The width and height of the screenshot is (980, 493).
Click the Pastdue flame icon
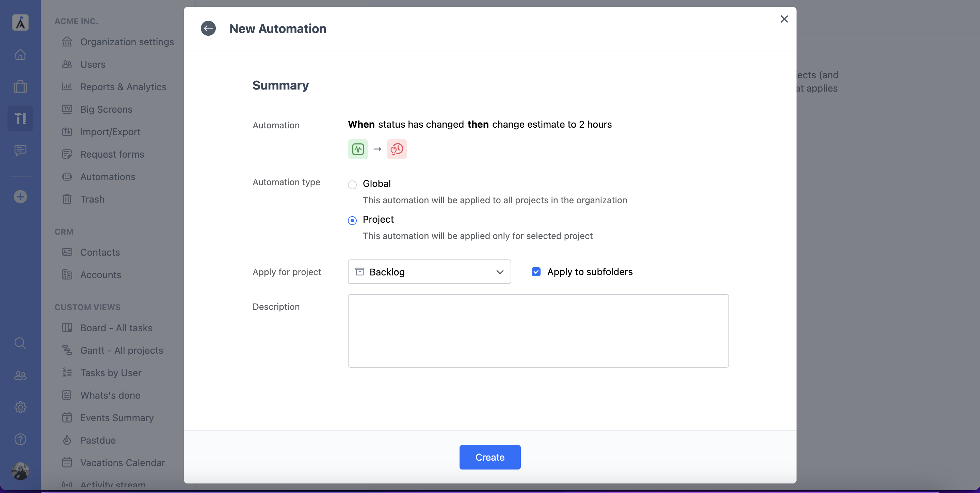coord(67,440)
